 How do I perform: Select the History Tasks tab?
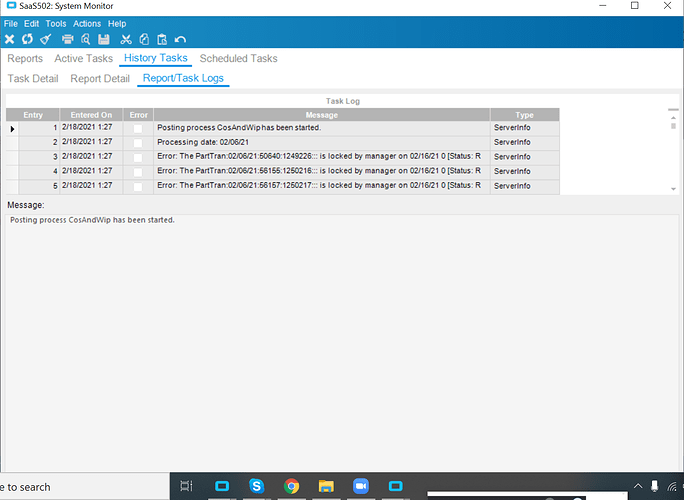tap(156, 58)
